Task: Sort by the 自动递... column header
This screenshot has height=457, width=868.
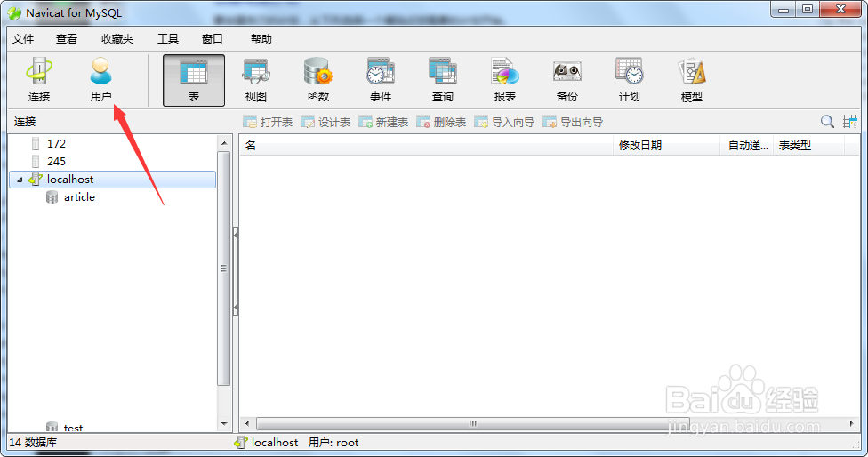Action: pyautogui.click(x=747, y=146)
